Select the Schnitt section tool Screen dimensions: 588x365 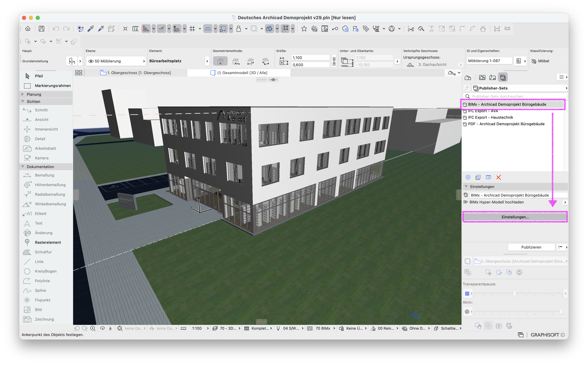pyautogui.click(x=46, y=110)
